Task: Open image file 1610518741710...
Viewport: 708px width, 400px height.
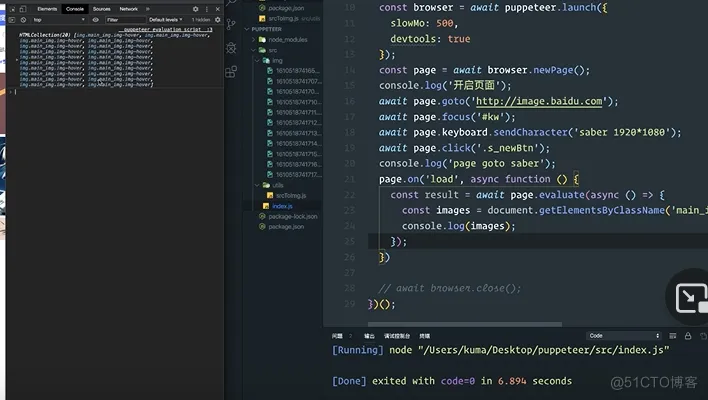Action: point(298,102)
